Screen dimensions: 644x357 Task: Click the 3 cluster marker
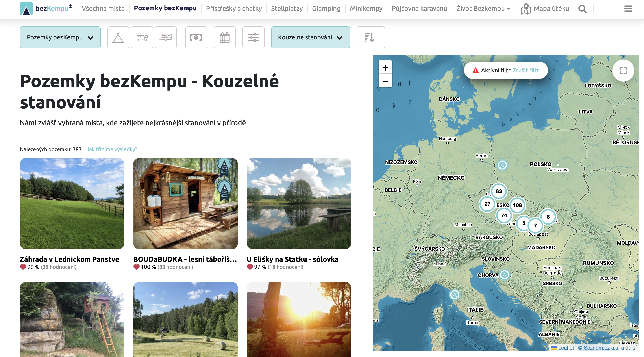[x=524, y=223]
